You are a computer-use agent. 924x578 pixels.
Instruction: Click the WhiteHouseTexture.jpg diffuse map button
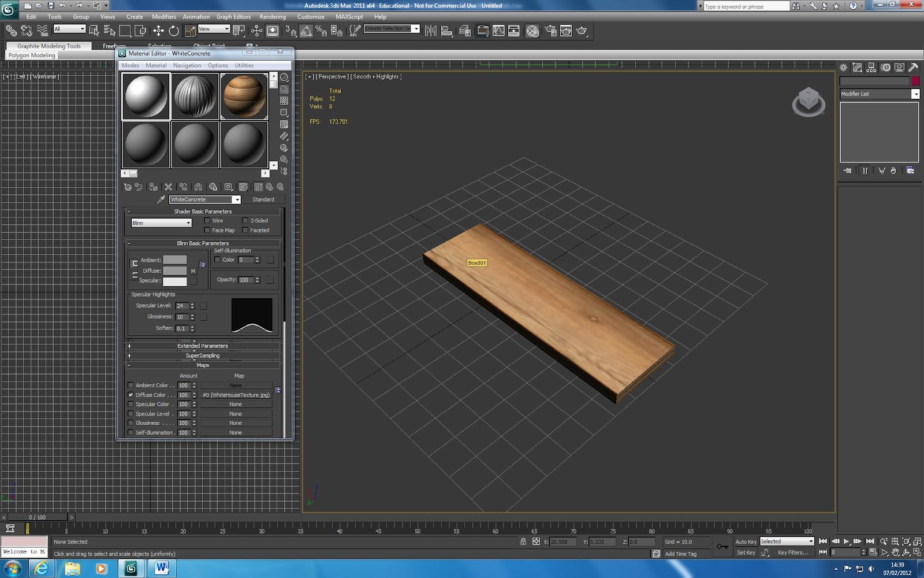[236, 395]
